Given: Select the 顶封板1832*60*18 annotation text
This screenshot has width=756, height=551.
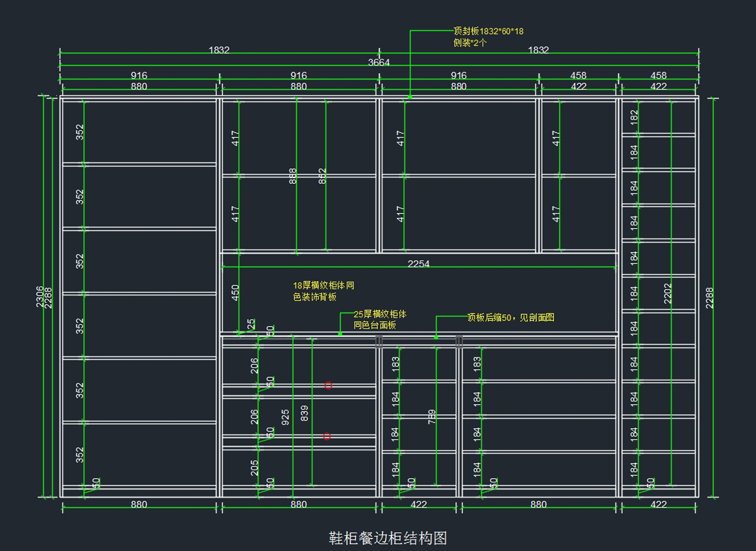Looking at the screenshot, I should click(488, 31).
